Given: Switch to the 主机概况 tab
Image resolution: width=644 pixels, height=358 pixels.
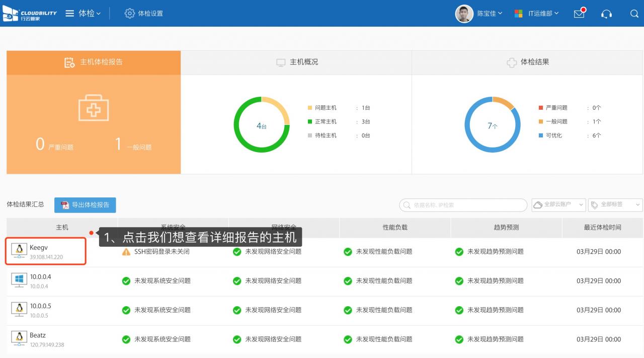Looking at the screenshot, I should pyautogui.click(x=297, y=62).
